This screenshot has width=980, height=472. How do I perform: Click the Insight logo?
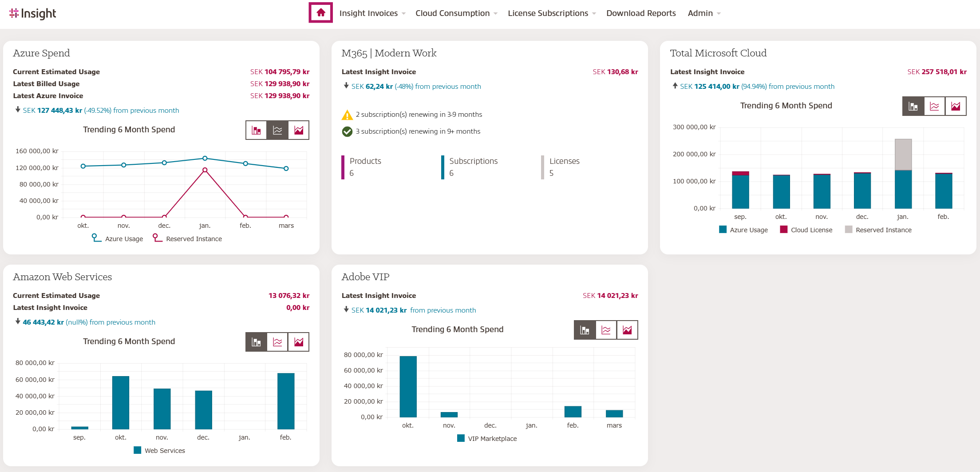(x=33, y=14)
